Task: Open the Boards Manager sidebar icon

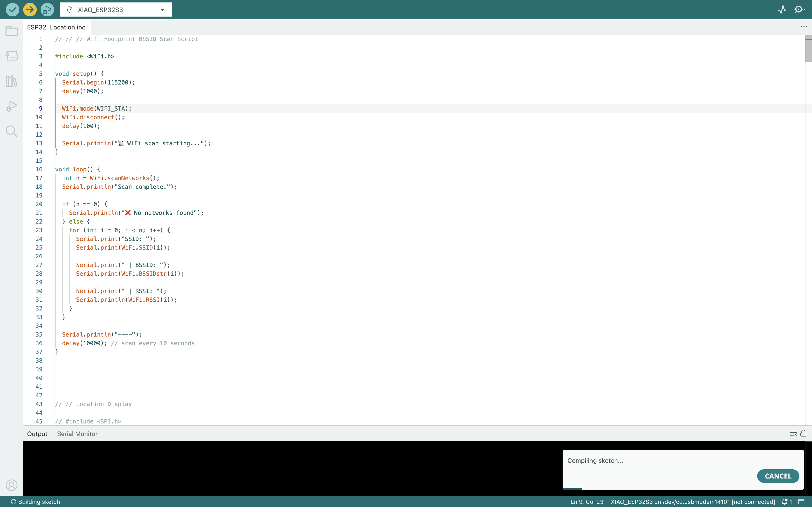Action: click(x=11, y=56)
